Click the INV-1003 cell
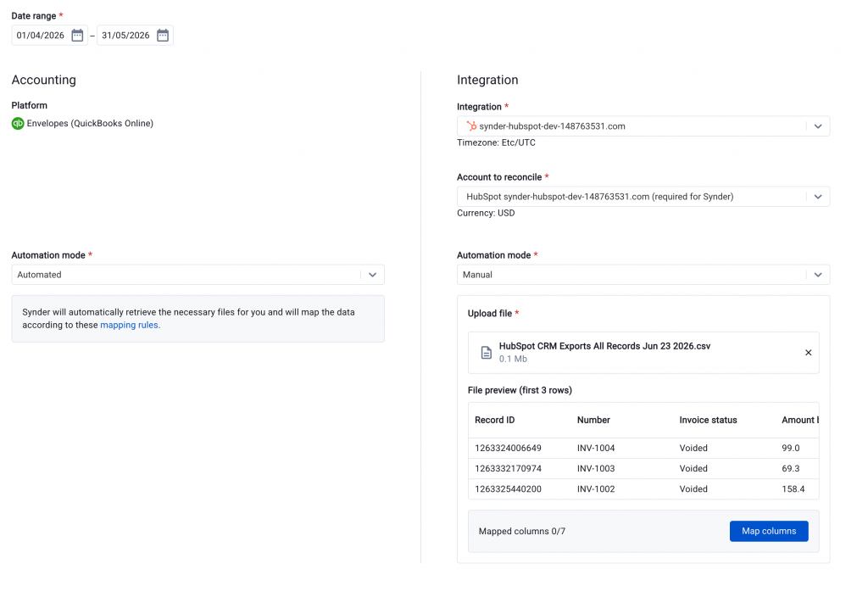 tap(596, 468)
